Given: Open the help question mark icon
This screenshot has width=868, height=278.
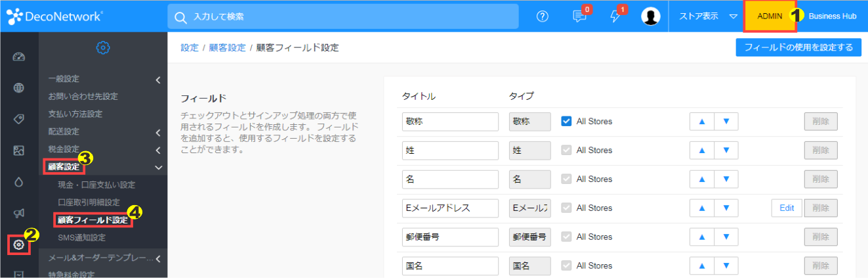Looking at the screenshot, I should [x=542, y=16].
